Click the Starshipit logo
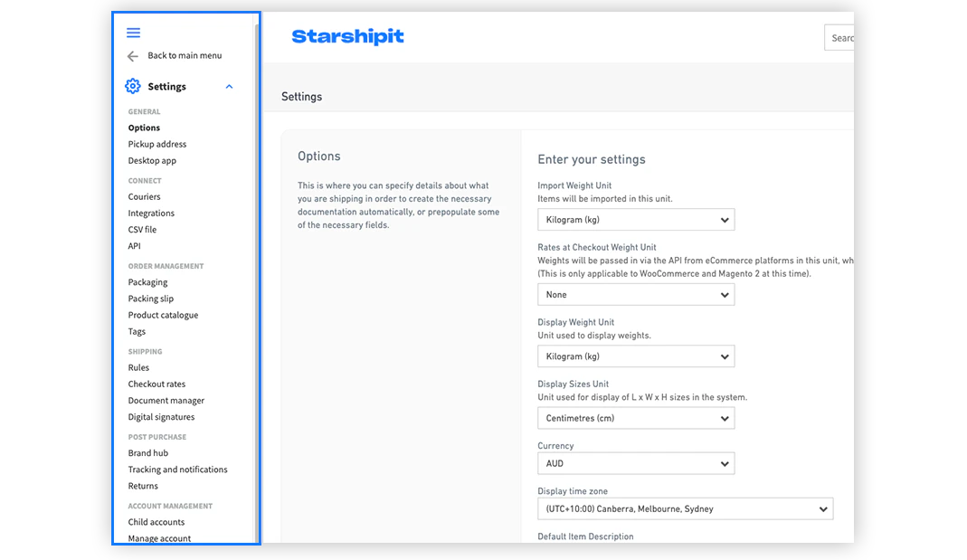 coord(347,37)
